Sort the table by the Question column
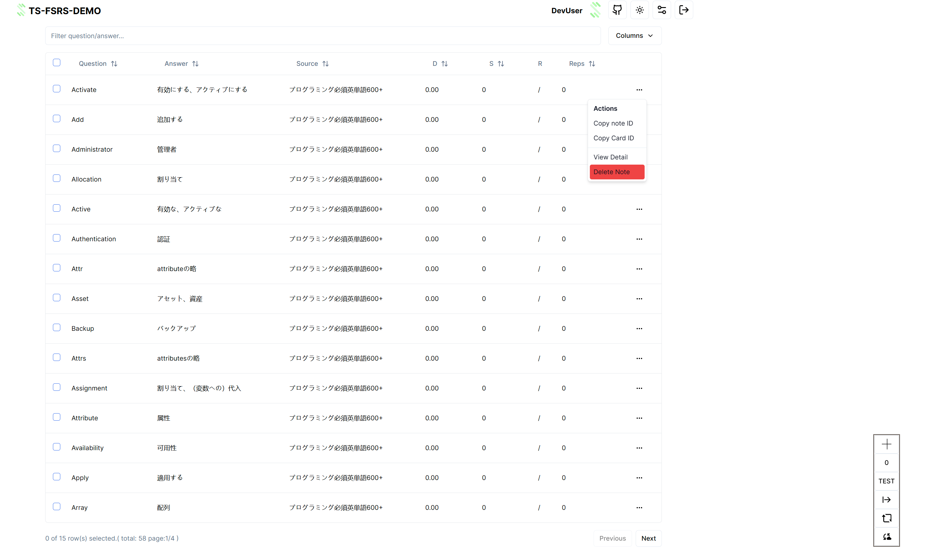The width and height of the screenshot is (928, 560). pyautogui.click(x=98, y=64)
